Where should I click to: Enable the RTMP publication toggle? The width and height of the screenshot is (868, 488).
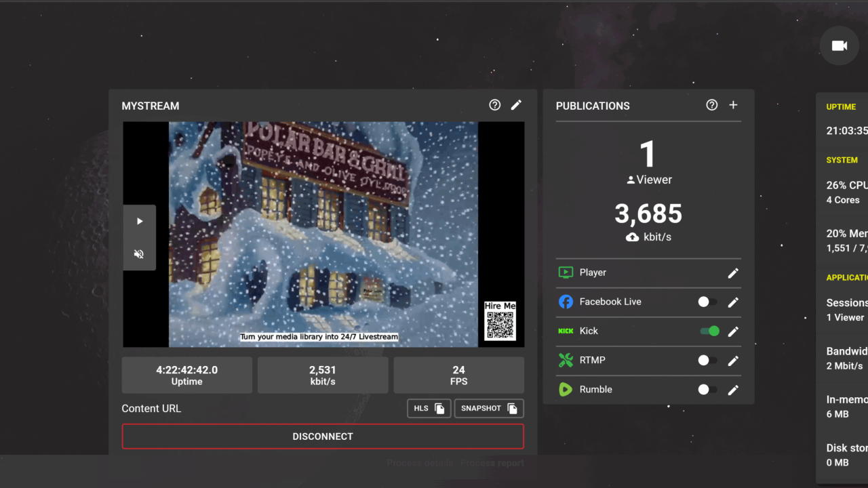708,360
